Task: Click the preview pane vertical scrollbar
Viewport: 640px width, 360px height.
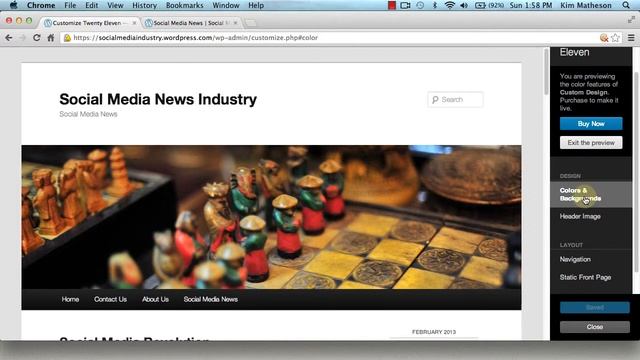Action: (x=547, y=73)
